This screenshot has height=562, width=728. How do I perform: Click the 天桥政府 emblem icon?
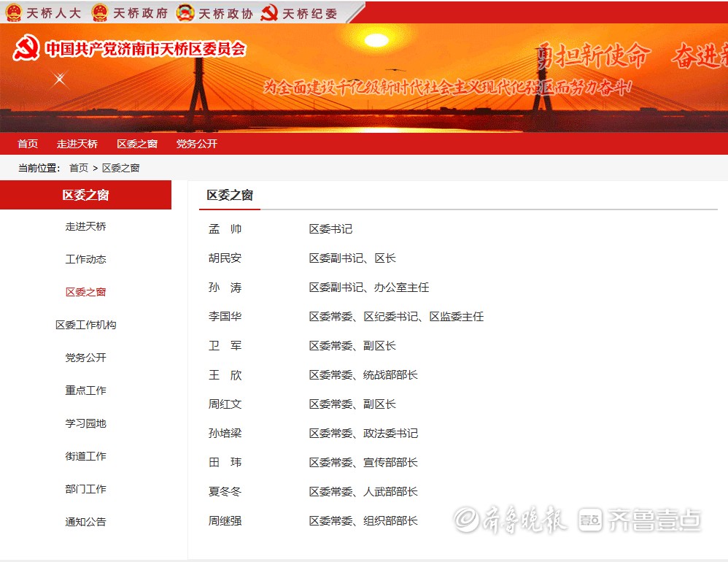(99, 13)
